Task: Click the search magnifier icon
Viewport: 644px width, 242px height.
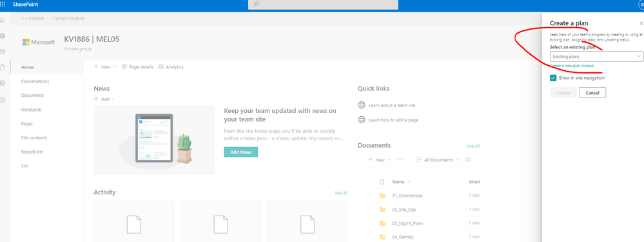Action: coord(255,5)
